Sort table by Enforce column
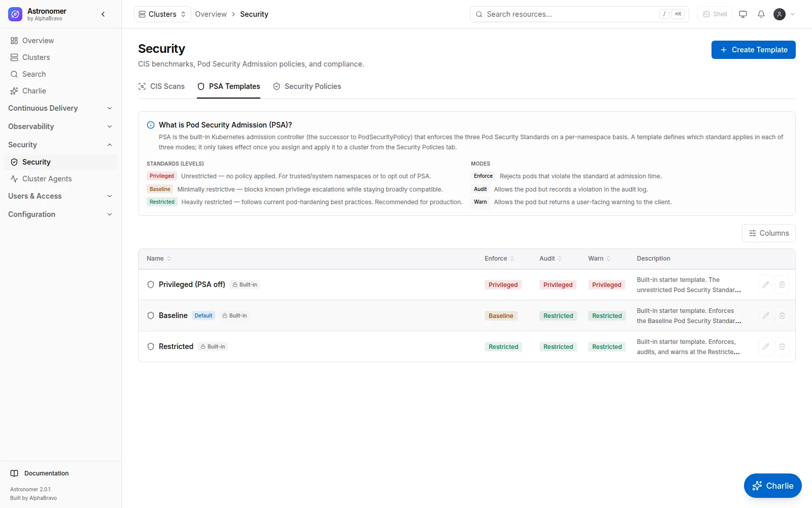812x508 pixels. (499, 259)
